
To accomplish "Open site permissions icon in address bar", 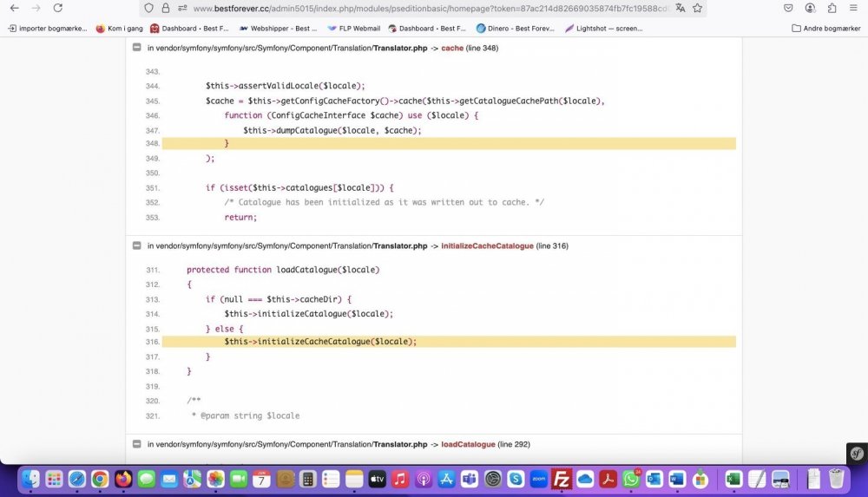I will click(x=182, y=9).
